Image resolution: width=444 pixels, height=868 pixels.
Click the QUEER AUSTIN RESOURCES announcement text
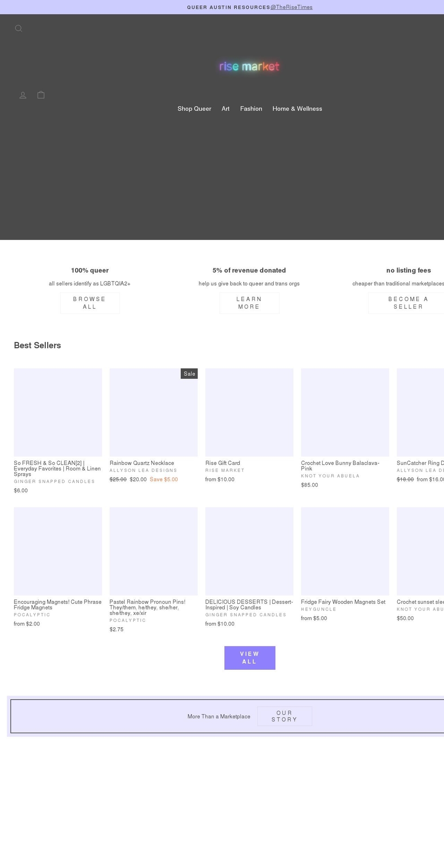tap(228, 7)
